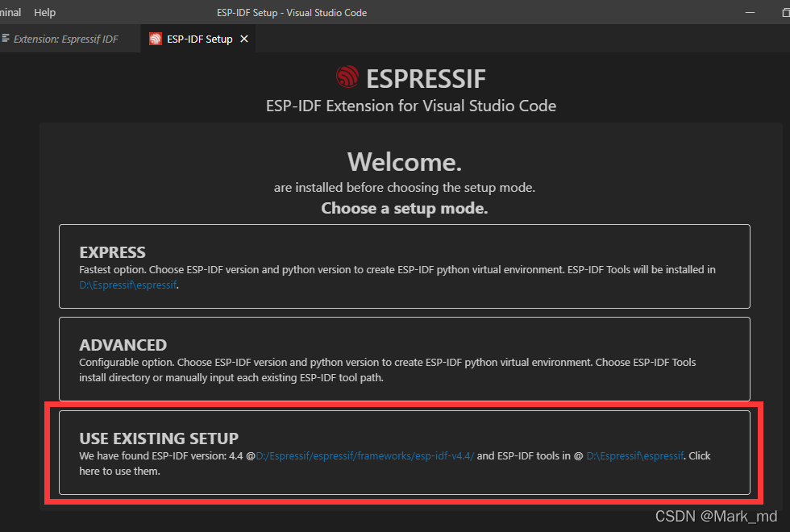Click the 'Choose a setup mode.' heading
Image resolution: width=790 pixels, height=532 pixels.
point(405,208)
